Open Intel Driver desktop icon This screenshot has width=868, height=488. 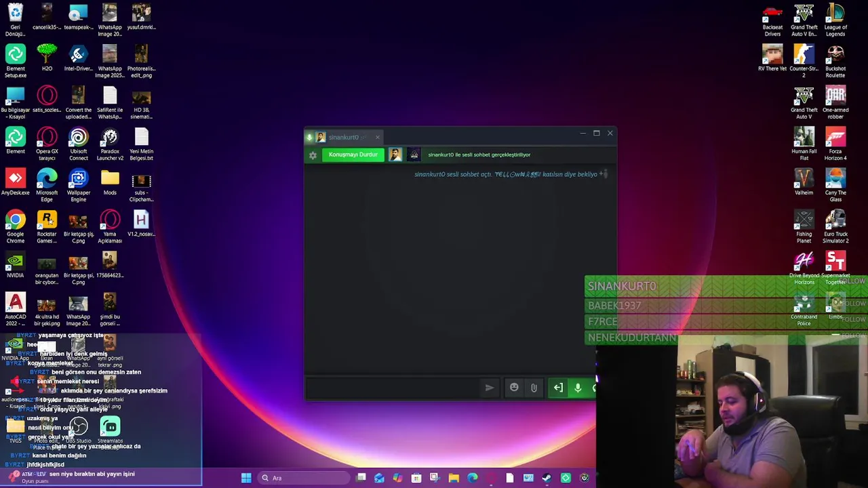pos(78,58)
